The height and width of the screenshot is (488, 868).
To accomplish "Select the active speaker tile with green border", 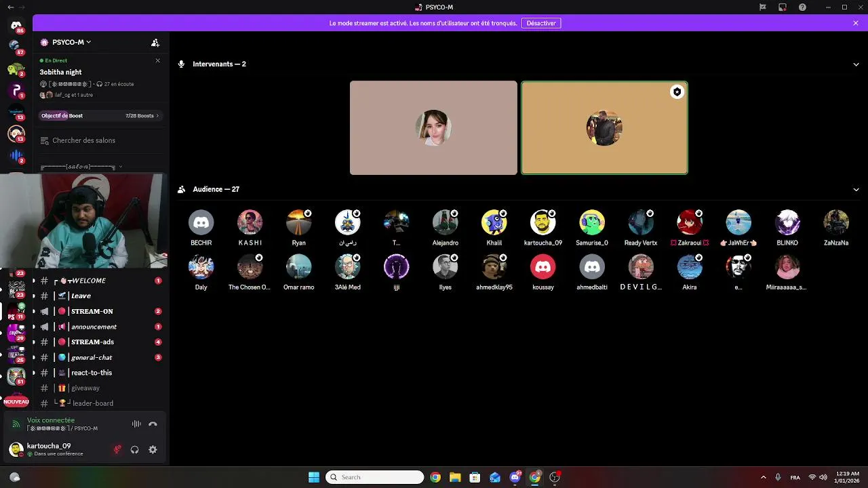I will [x=604, y=128].
